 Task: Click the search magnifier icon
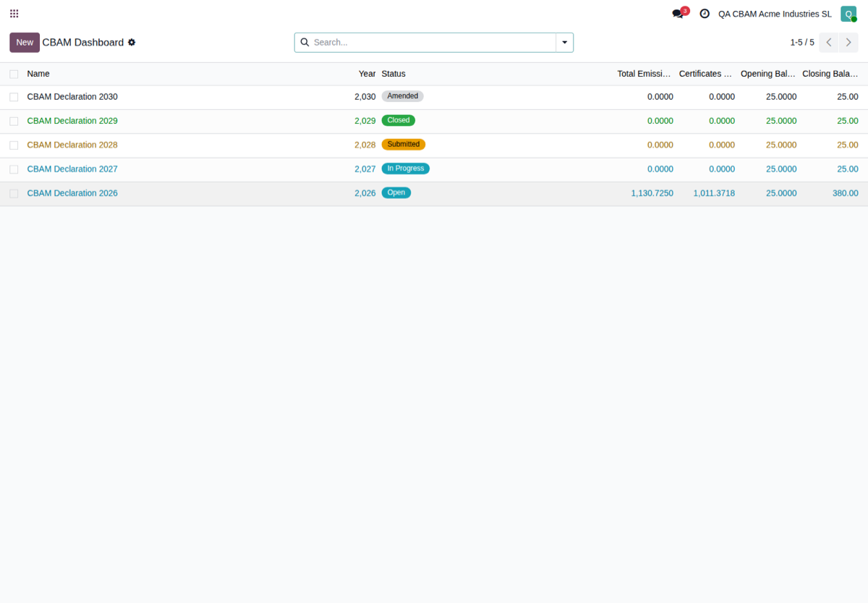click(x=305, y=43)
